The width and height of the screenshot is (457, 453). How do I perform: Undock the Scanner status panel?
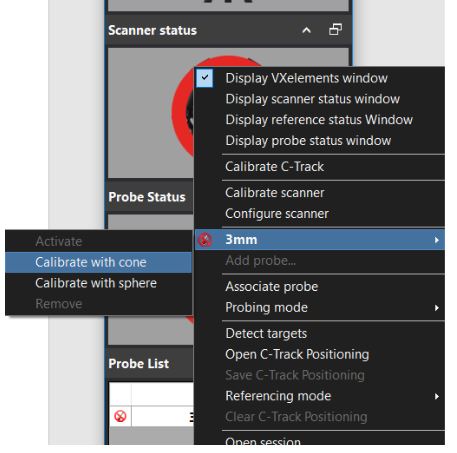click(x=335, y=30)
